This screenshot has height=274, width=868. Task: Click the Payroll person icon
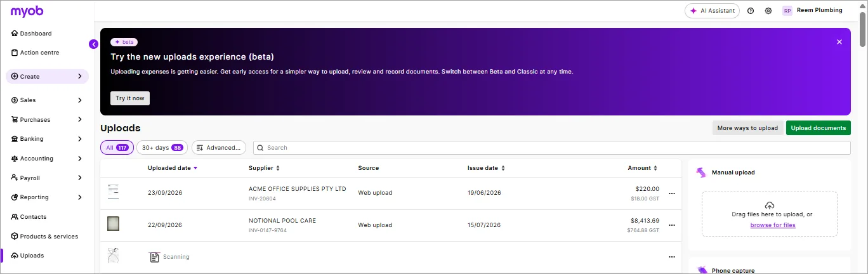click(15, 178)
